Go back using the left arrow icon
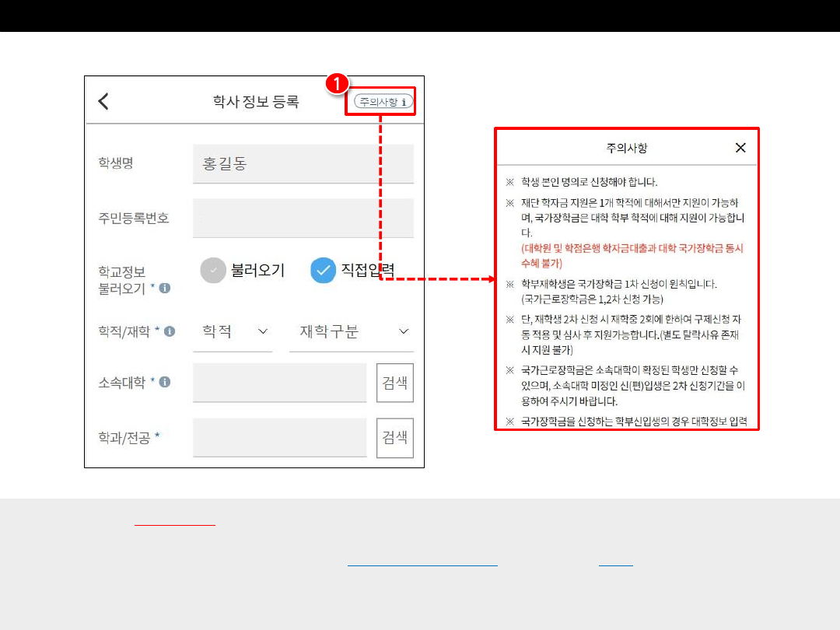 coord(103,101)
